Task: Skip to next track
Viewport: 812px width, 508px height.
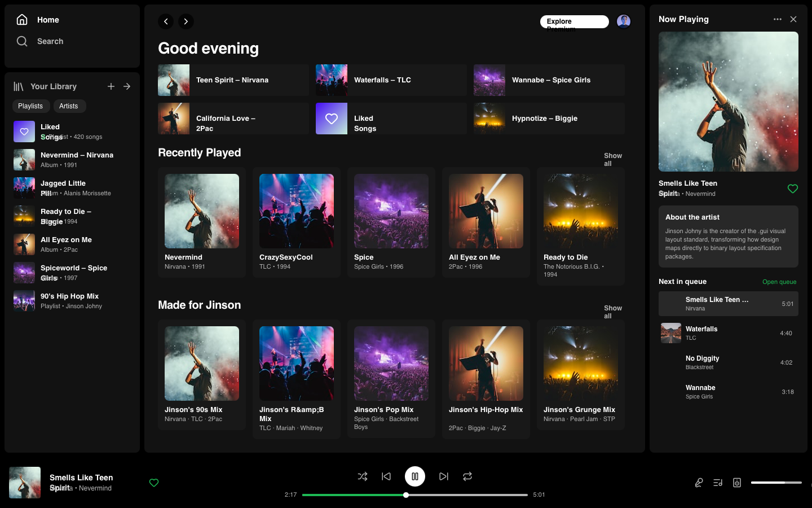Action: (444, 476)
